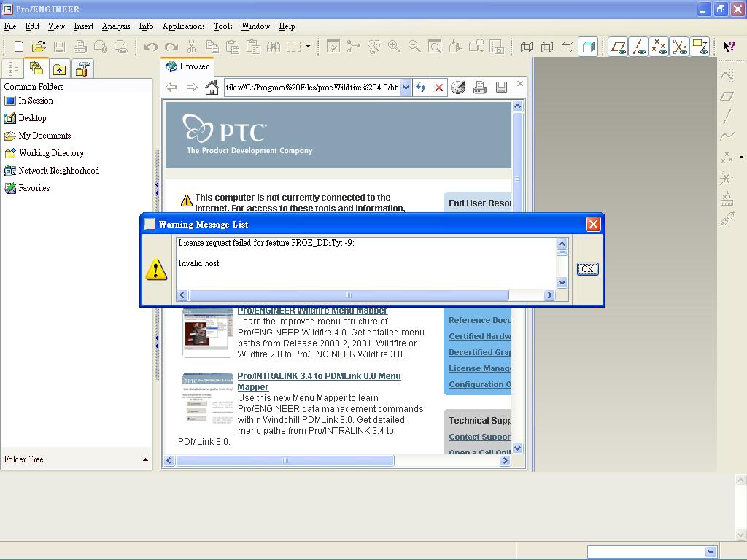Stop loading with red X icon
747x560 pixels.
point(439,87)
